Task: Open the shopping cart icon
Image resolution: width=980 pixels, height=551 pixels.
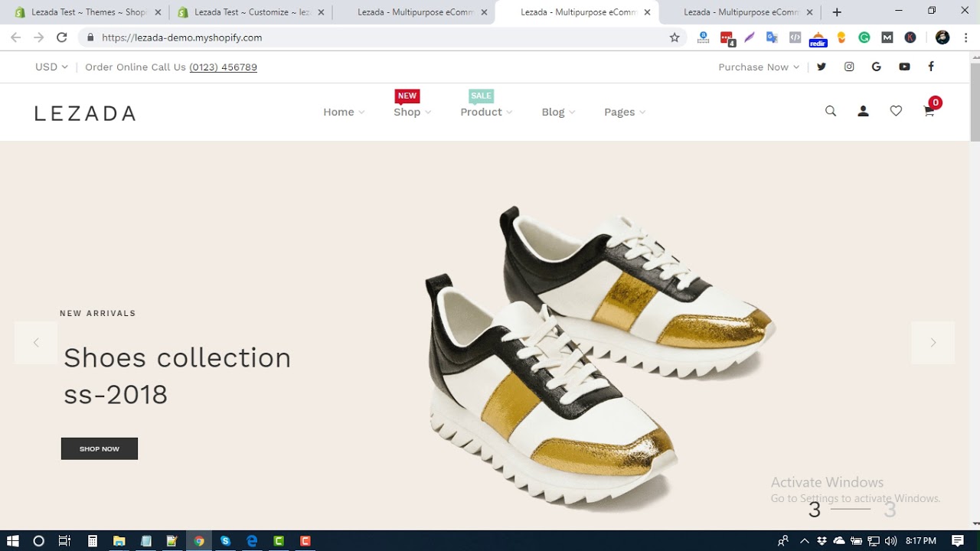Action: pos(929,112)
